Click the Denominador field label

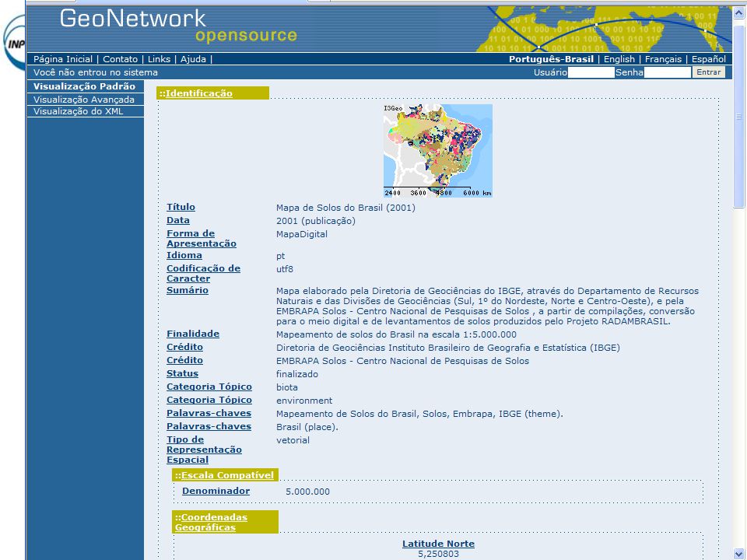[x=216, y=491]
